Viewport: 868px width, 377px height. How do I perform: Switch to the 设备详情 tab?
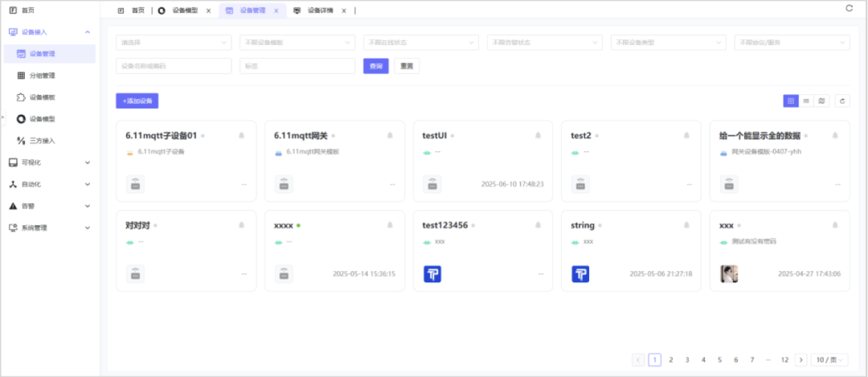[321, 11]
